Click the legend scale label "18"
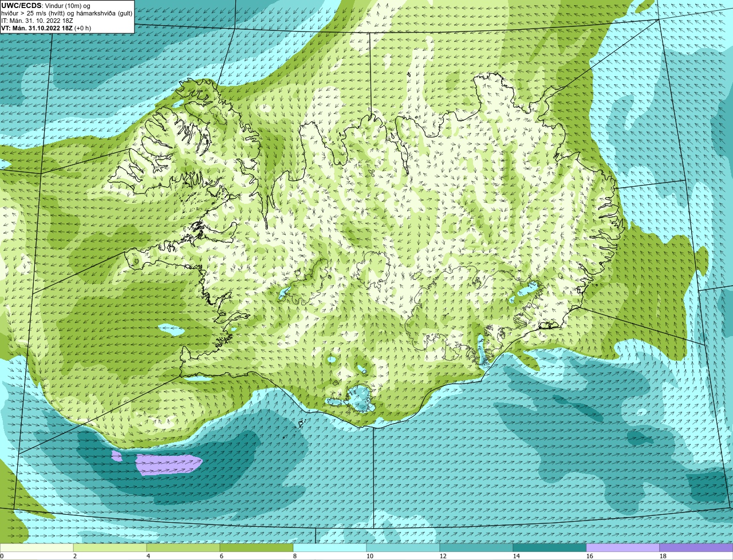Screen dimensions: 733x560 coord(663,556)
